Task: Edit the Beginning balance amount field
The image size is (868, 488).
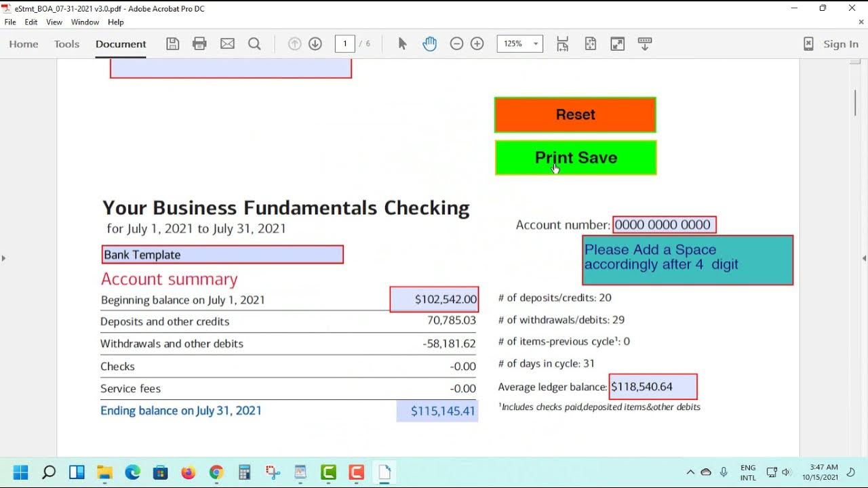Action: [434, 300]
